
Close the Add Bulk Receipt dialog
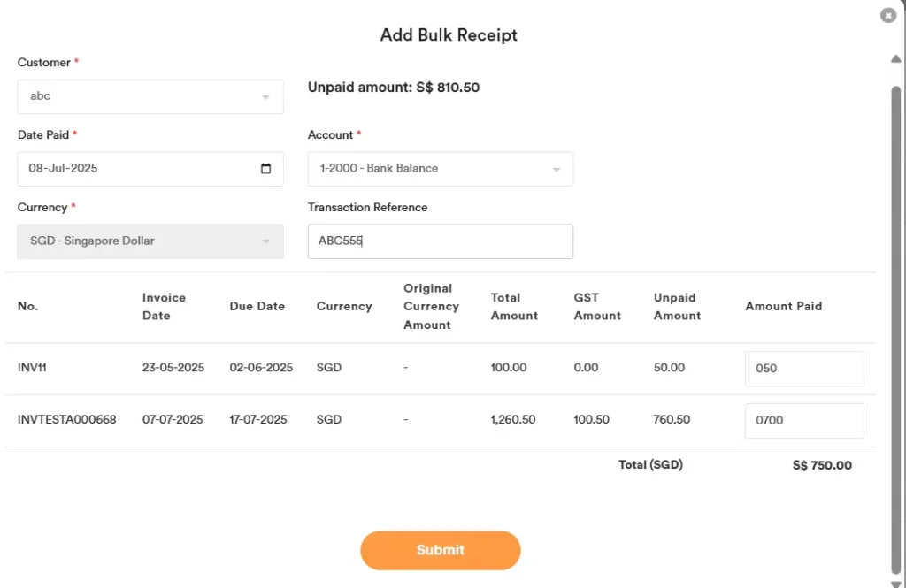888,15
